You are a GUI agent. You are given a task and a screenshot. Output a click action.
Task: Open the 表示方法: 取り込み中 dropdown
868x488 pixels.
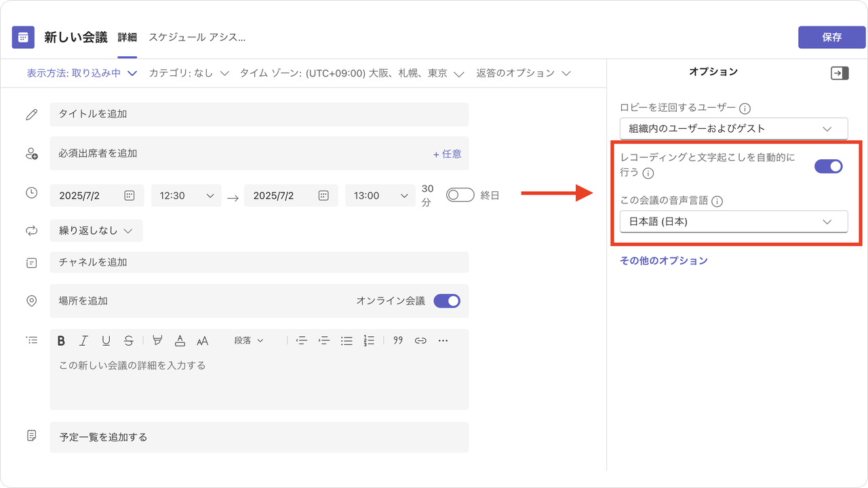point(82,73)
